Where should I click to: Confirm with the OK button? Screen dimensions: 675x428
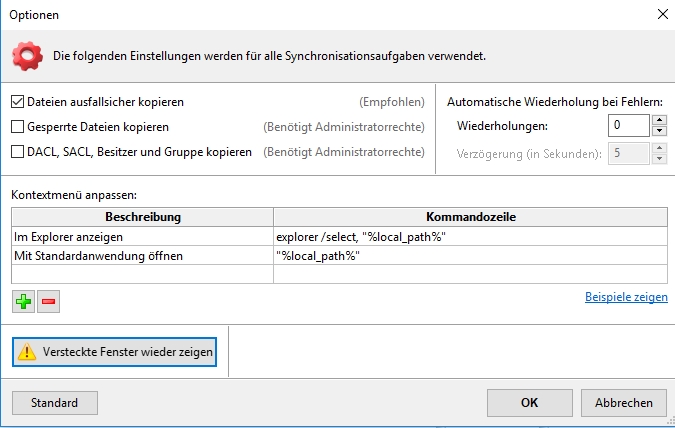point(529,403)
